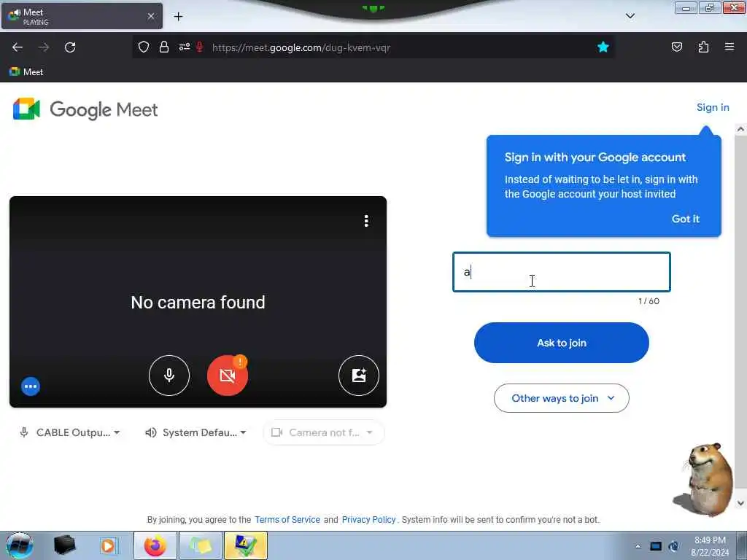The height and width of the screenshot is (560, 747).
Task: Open the black computer taskbar icon
Action: pyautogui.click(x=64, y=545)
